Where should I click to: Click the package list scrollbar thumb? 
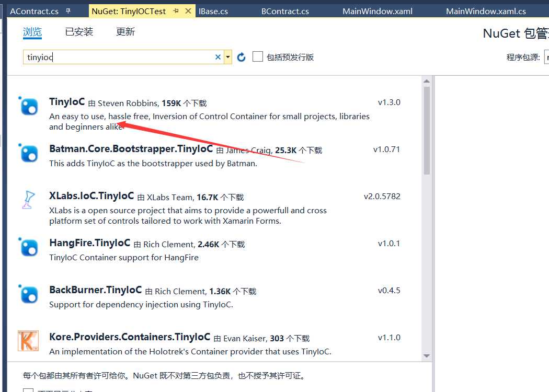427,131
